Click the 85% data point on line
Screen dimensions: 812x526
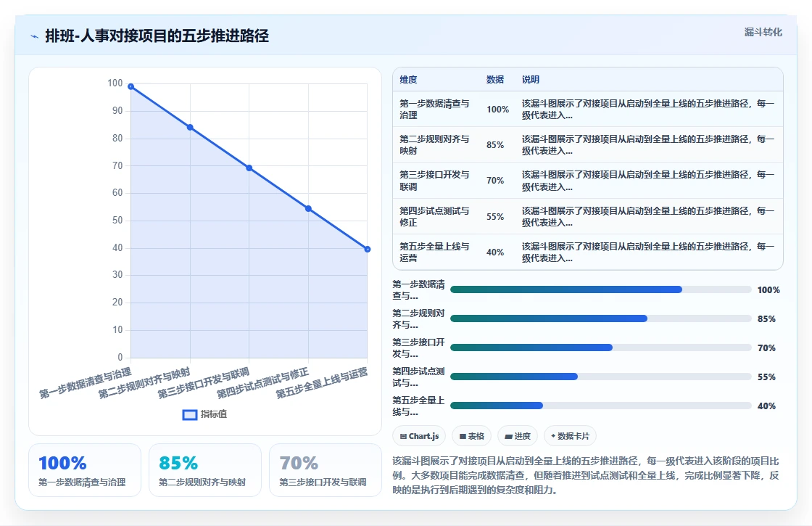[x=190, y=128]
